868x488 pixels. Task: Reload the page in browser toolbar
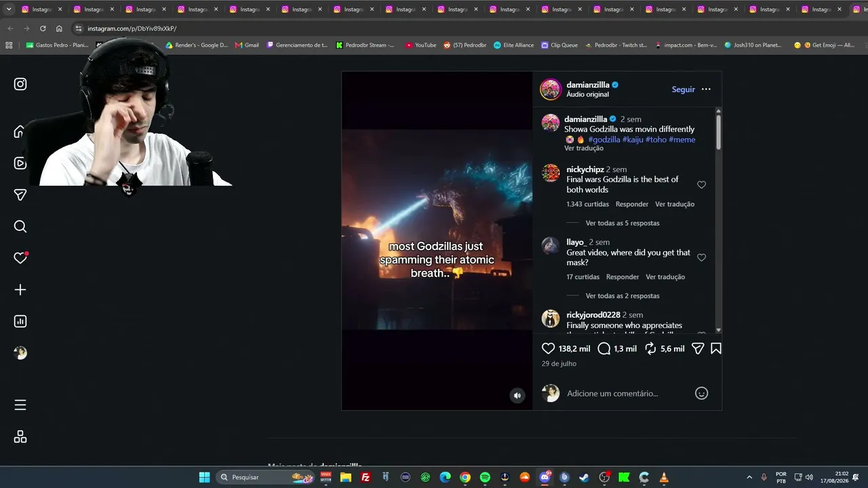(x=43, y=28)
